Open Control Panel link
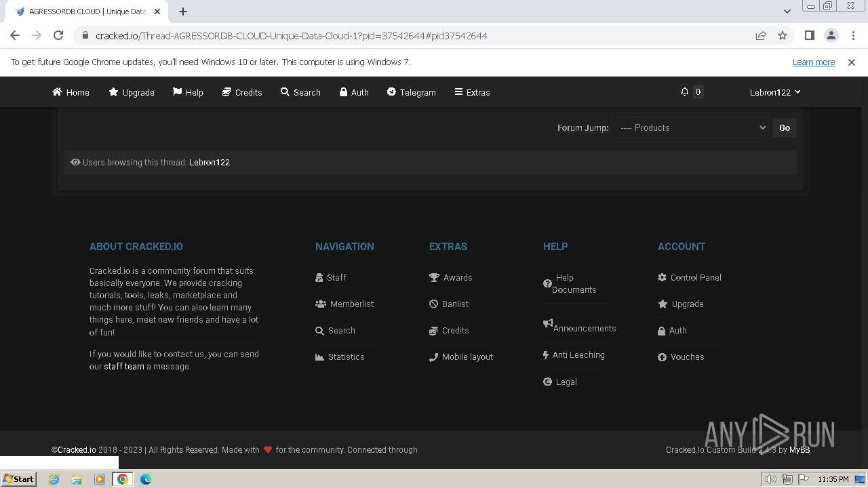This screenshot has height=488, width=868. pyautogui.click(x=690, y=277)
